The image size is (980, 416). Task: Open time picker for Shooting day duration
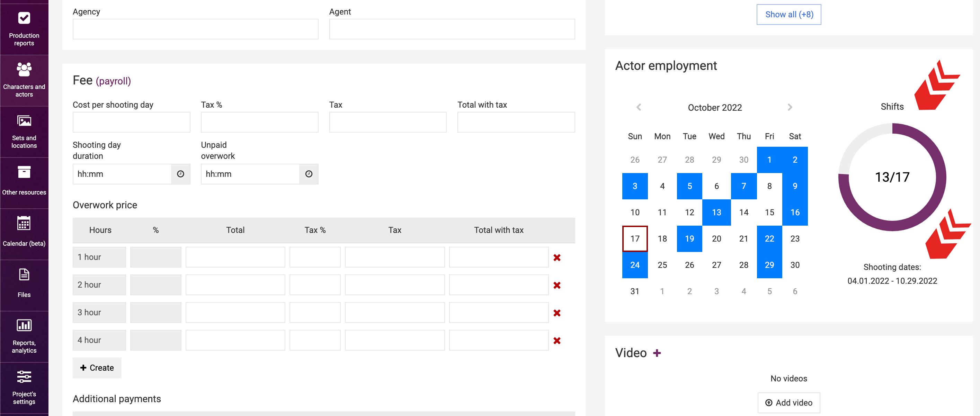click(181, 174)
